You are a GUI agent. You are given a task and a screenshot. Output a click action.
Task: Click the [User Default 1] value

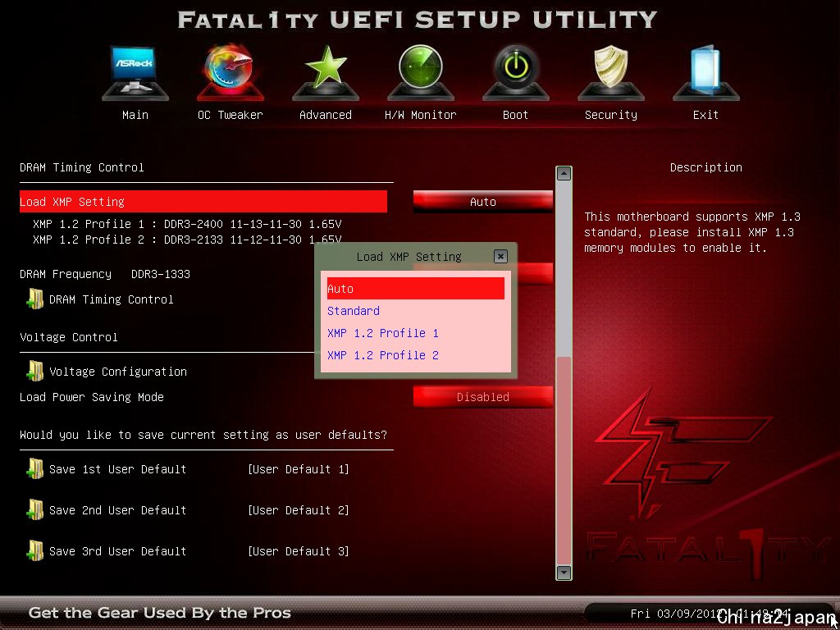pyautogui.click(x=299, y=469)
